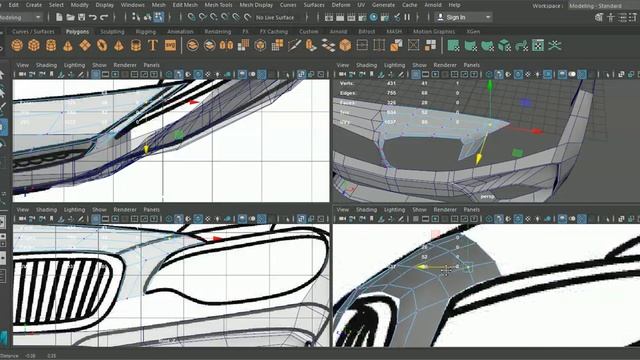Click the New Scene icon
Image resolution: width=640 pixels, height=360 pixels.
59,17
